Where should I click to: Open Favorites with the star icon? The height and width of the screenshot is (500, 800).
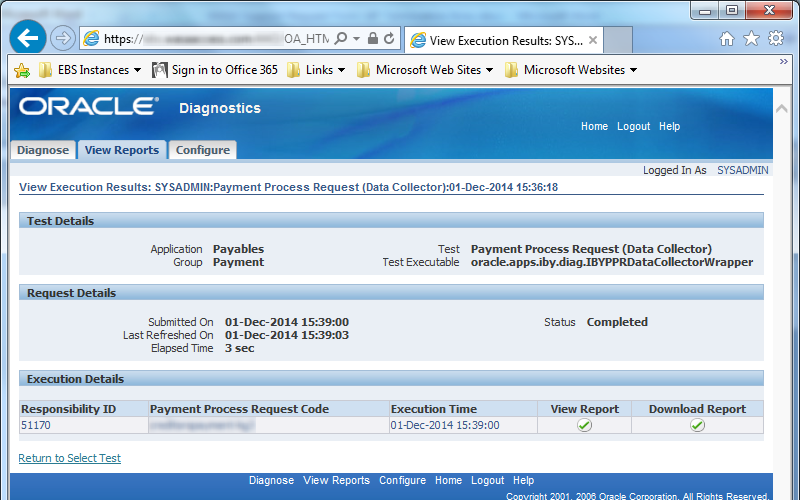(x=752, y=38)
